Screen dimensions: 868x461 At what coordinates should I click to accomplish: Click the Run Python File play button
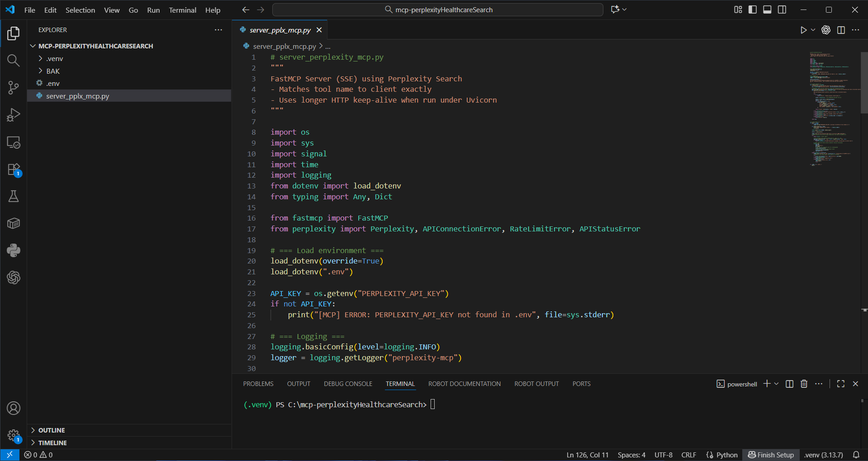(x=803, y=30)
